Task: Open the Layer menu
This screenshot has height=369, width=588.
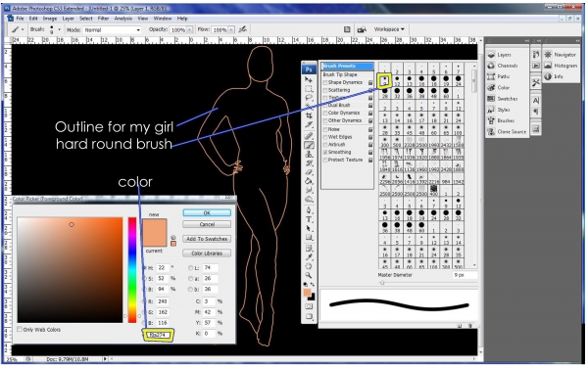Action: (x=68, y=19)
